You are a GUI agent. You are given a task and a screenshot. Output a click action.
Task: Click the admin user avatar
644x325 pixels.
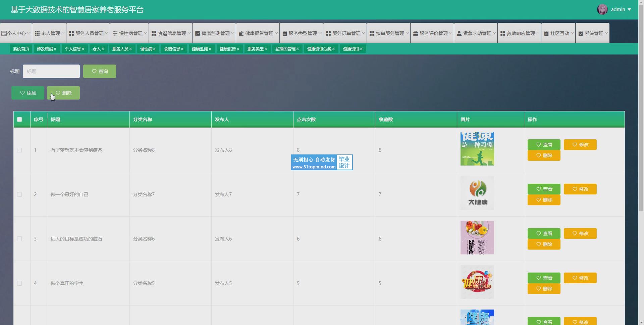[x=602, y=9]
